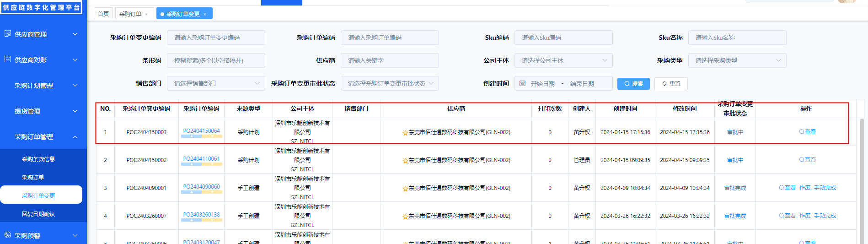
Task: Close the 采购订单 tab
Action: coord(146,14)
